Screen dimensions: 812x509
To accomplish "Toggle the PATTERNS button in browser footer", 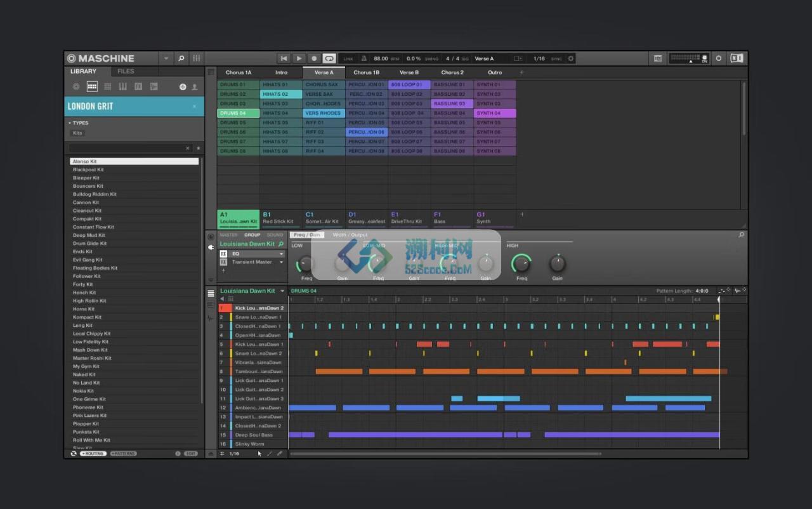I will (123, 454).
